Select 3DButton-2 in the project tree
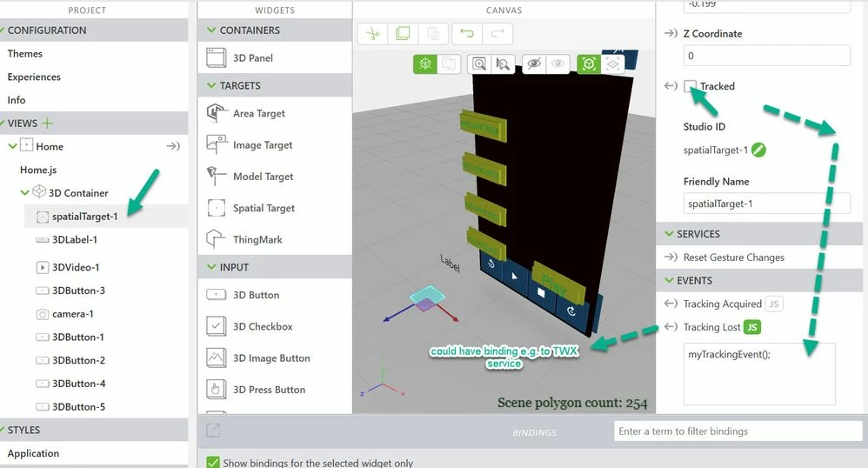 pyautogui.click(x=78, y=360)
